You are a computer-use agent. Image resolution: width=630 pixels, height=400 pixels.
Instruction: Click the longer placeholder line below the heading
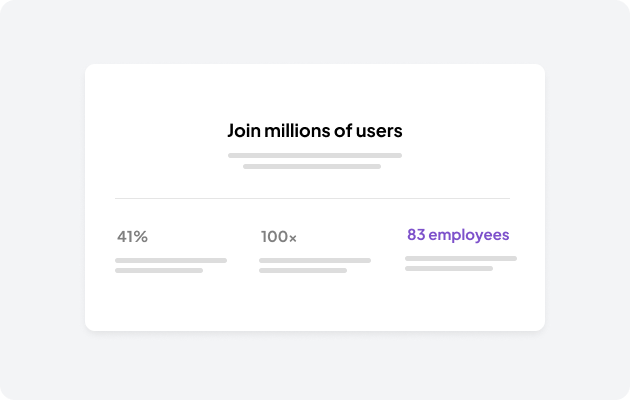tap(315, 155)
